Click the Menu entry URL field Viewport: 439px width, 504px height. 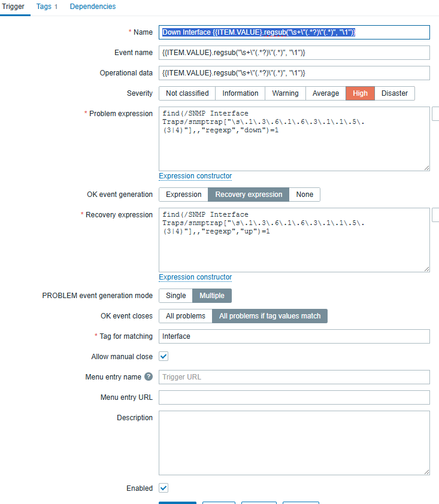294,397
